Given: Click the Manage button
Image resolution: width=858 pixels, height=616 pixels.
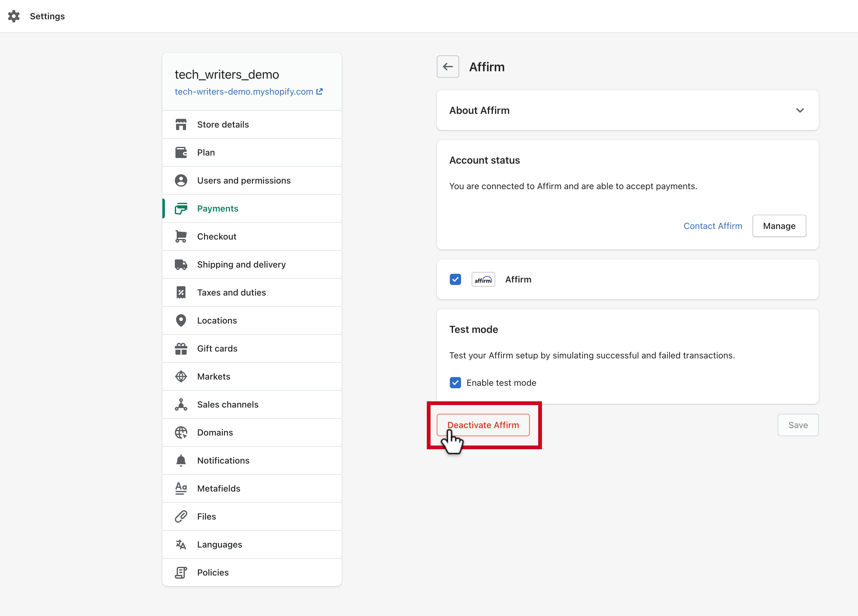Looking at the screenshot, I should tap(779, 226).
